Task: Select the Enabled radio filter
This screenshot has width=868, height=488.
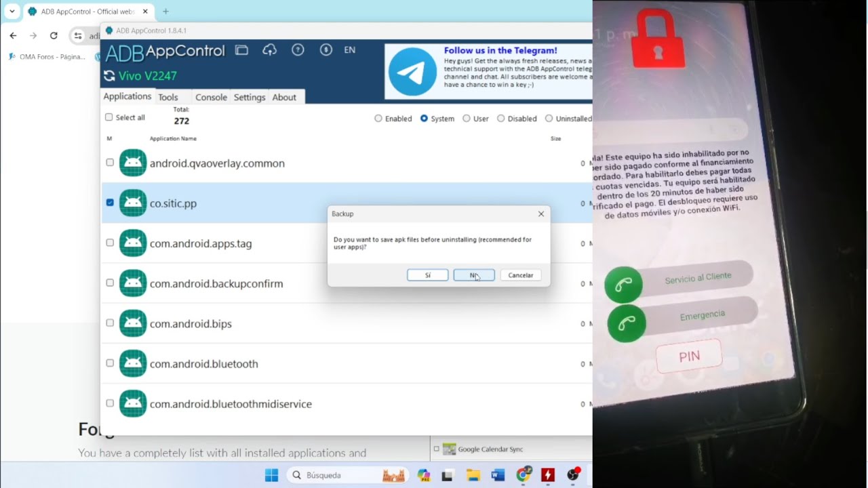Action: click(x=378, y=118)
